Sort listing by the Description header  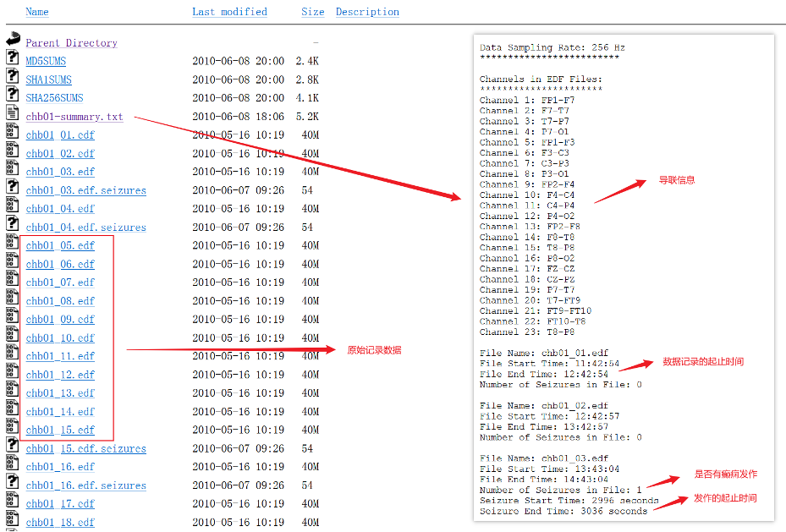pyautogui.click(x=367, y=12)
